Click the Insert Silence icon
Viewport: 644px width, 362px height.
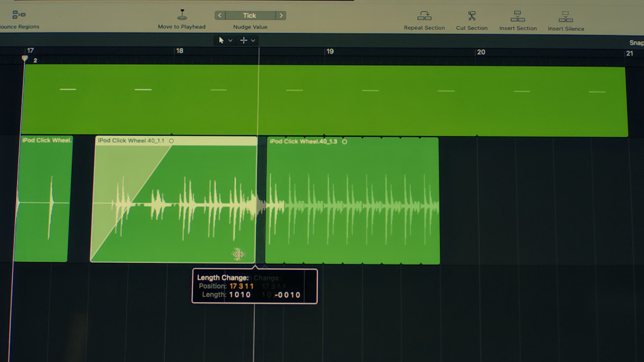[x=566, y=16]
